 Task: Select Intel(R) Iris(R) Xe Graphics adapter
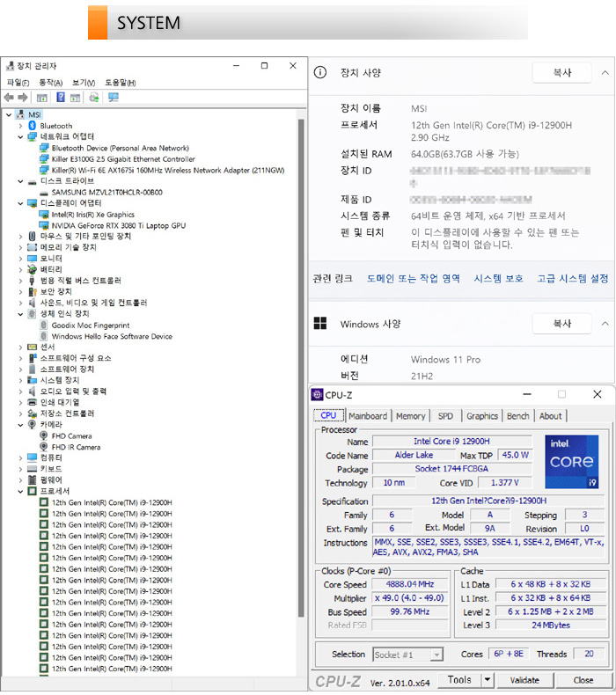92,215
